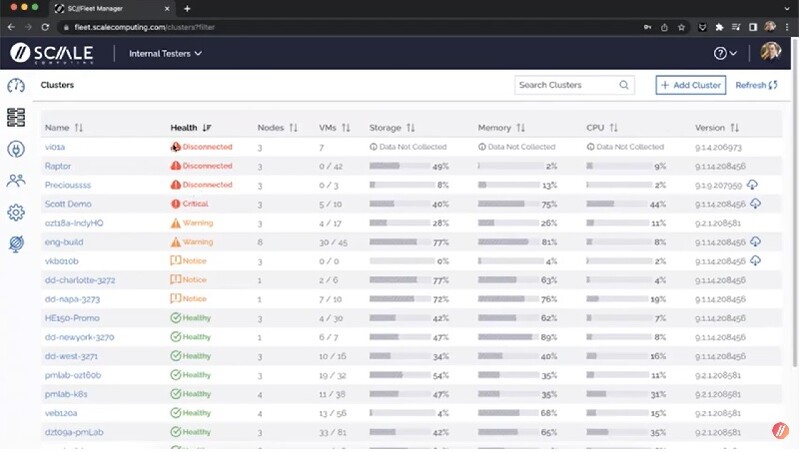Viewport: 800px width, 452px height.
Task: Click inside the Search Clusters field
Action: click(x=565, y=86)
